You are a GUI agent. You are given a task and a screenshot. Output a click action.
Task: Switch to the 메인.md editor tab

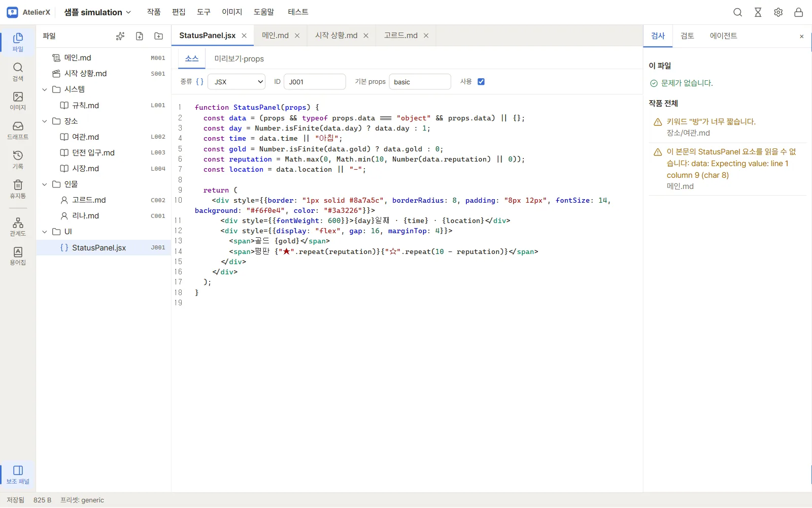coord(275,36)
